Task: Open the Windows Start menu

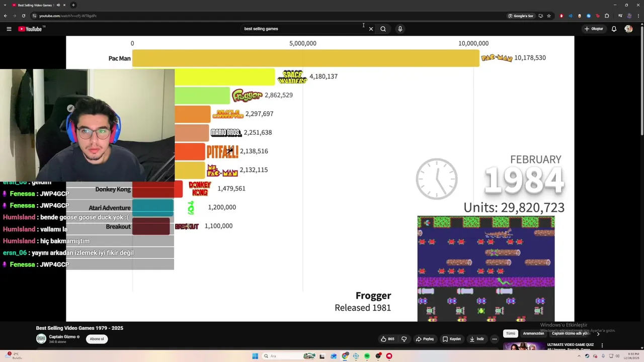Action: pyautogui.click(x=255, y=356)
